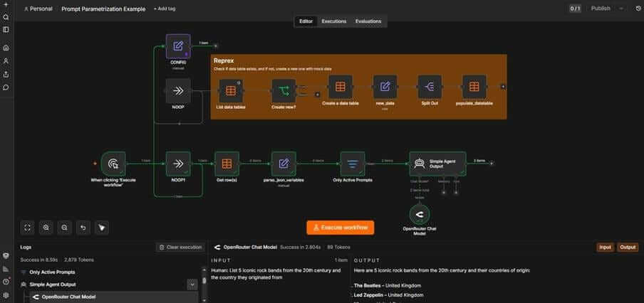644x303 pixels.
Task: Click the '2,878 Tokens' log summary text
Action: tap(79, 260)
